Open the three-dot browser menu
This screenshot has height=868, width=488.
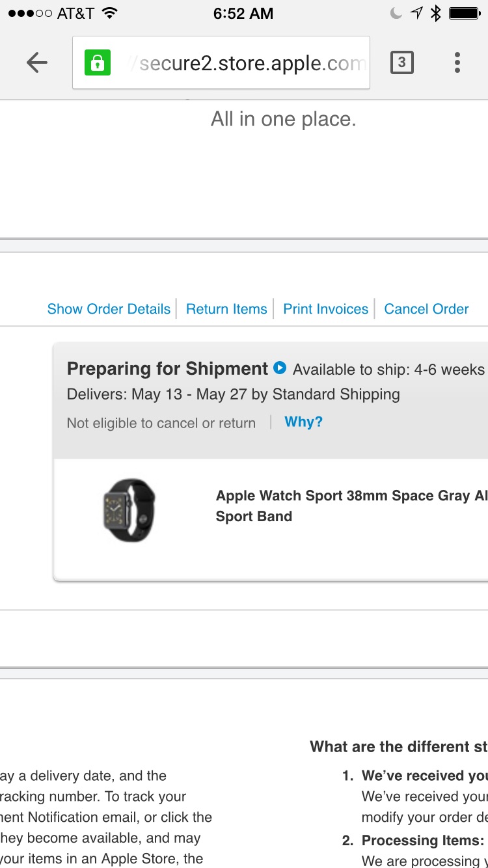[457, 62]
